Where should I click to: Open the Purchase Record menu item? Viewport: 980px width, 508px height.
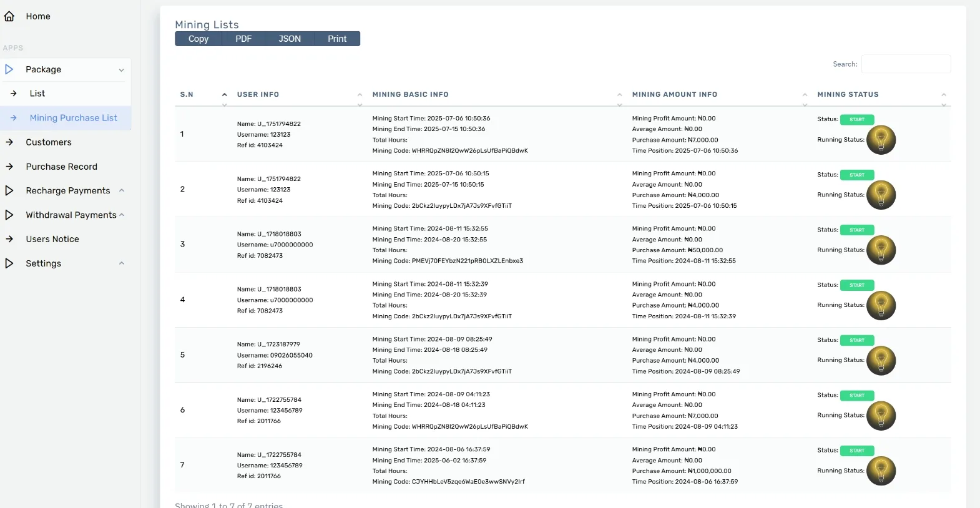(61, 167)
